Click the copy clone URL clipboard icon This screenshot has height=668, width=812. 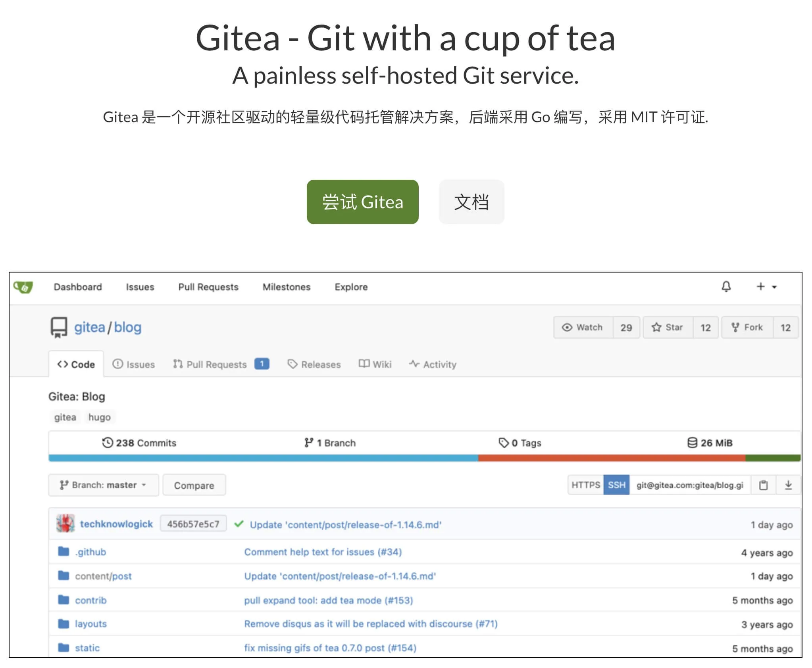[x=763, y=485]
